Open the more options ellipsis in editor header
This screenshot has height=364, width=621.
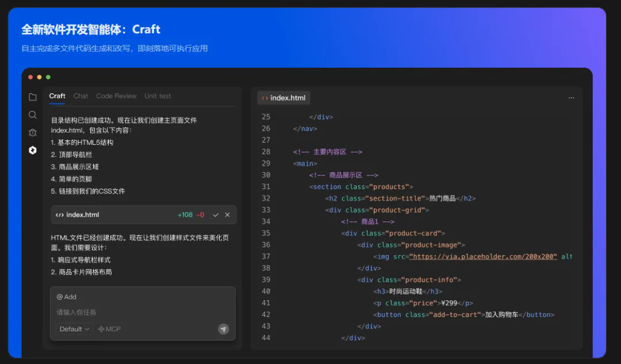(571, 98)
